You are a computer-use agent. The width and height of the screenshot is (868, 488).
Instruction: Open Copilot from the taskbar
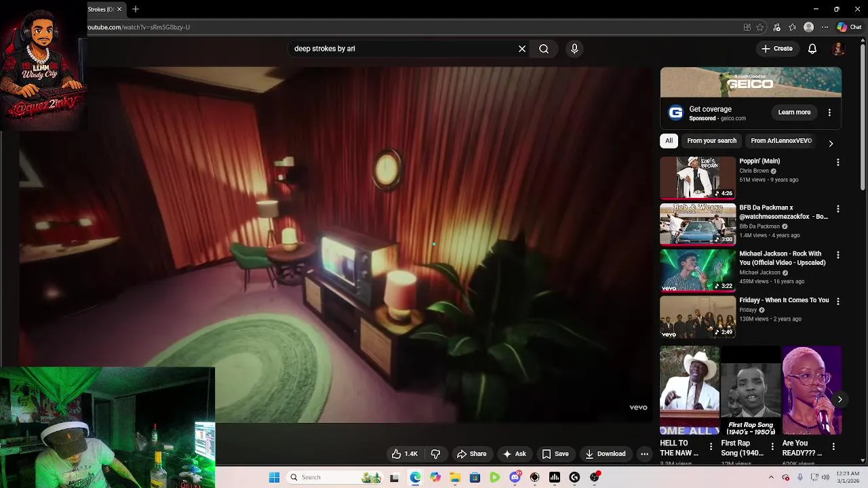435,477
